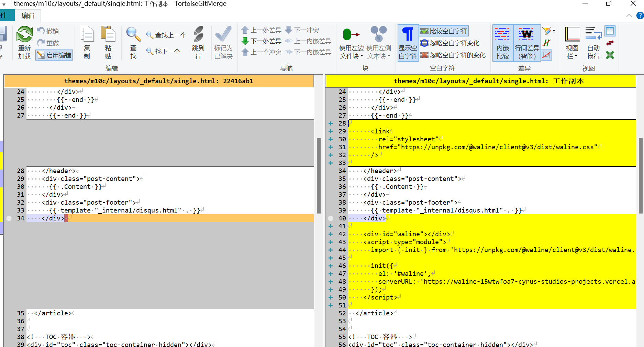
Task: Open the 跳到行 (go to line) tool
Action: pos(198,42)
